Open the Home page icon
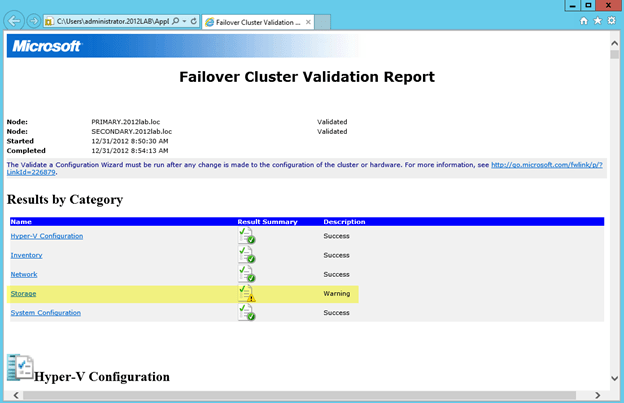 [x=584, y=20]
